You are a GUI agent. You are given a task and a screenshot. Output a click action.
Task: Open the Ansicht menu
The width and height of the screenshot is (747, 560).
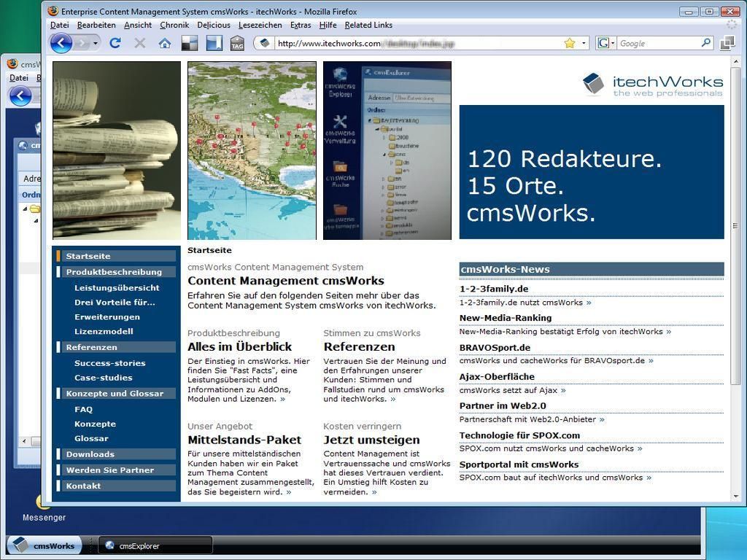[138, 26]
